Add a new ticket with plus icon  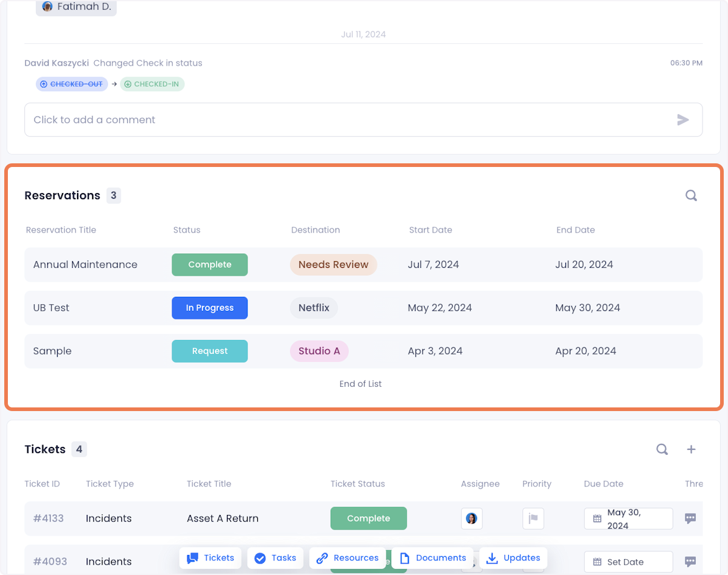coord(691,449)
